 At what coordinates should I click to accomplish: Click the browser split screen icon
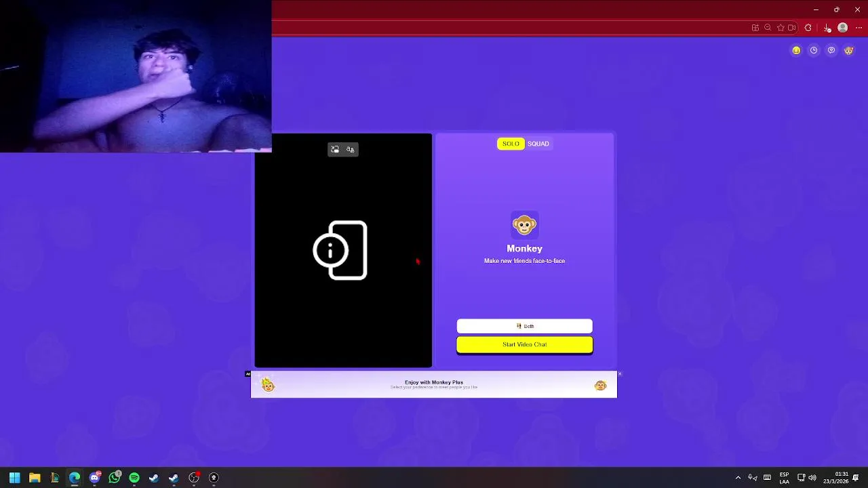pyautogui.click(x=755, y=28)
